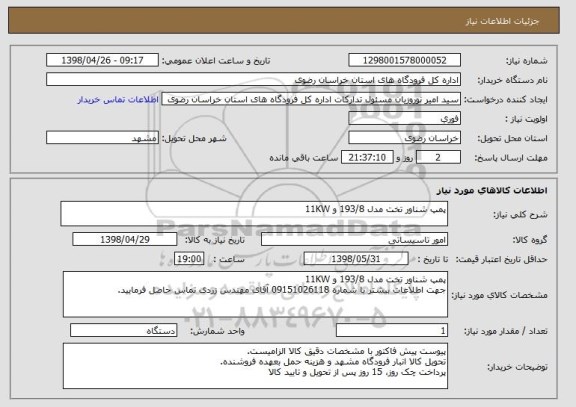Click the گروه کالا field امور تاسیساتی
Image resolution: width=576 pixels, height=407 pixels.
(354, 239)
